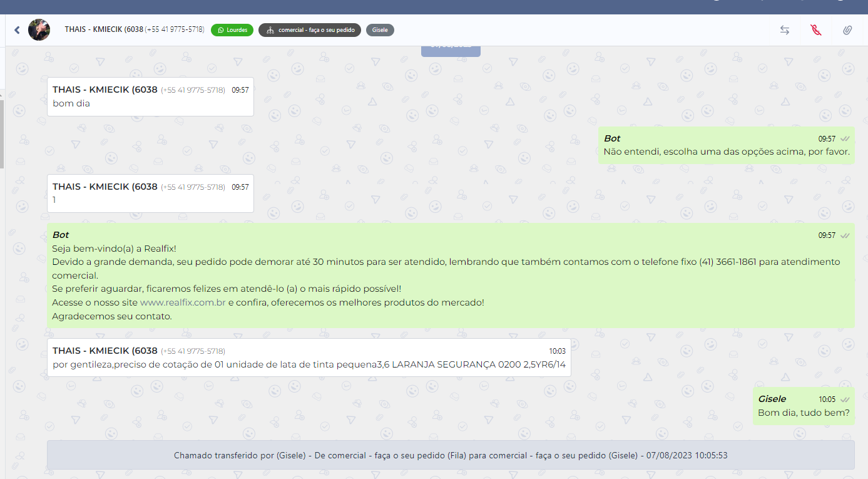This screenshot has height=479, width=868.
Task: Click the green Lourdes WhatsApp badge
Action: (x=232, y=30)
